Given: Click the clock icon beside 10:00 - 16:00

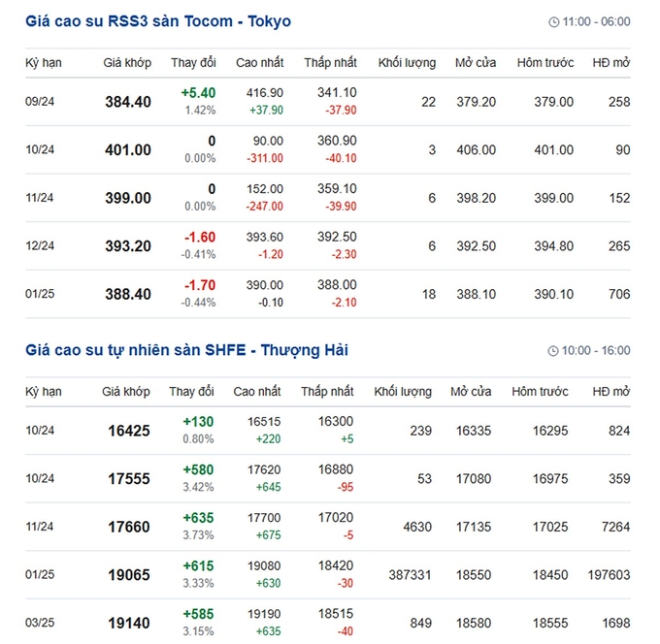Looking at the screenshot, I should point(552,351).
